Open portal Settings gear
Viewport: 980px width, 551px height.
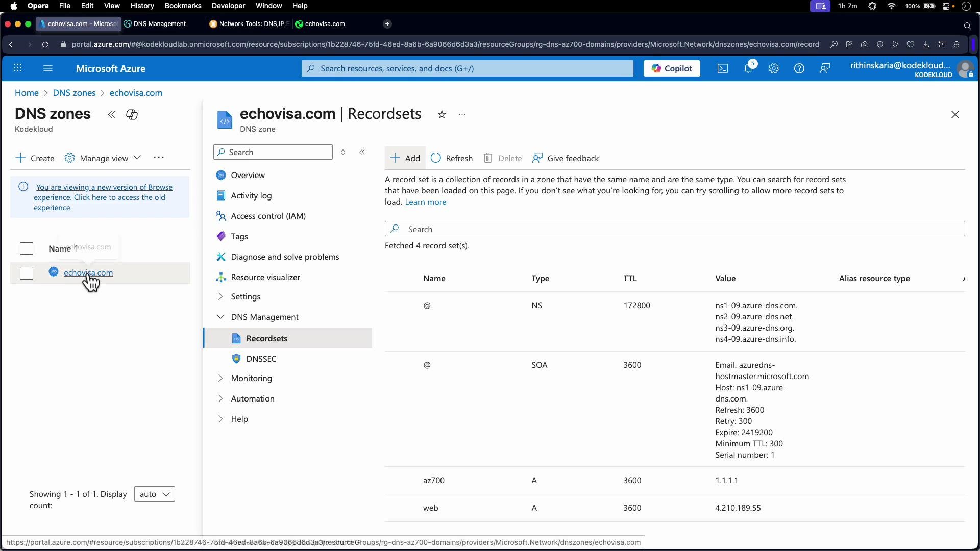coord(774,68)
